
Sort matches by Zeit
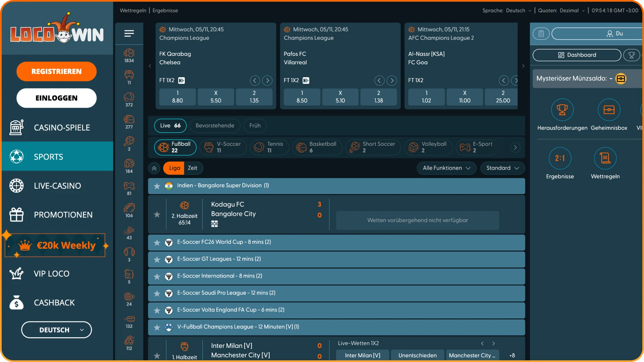[x=193, y=168]
